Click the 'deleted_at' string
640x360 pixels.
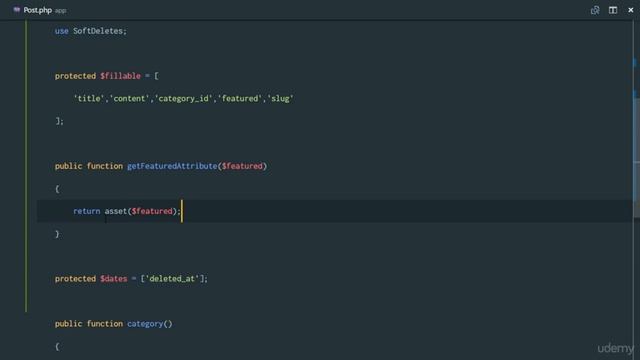(172, 279)
